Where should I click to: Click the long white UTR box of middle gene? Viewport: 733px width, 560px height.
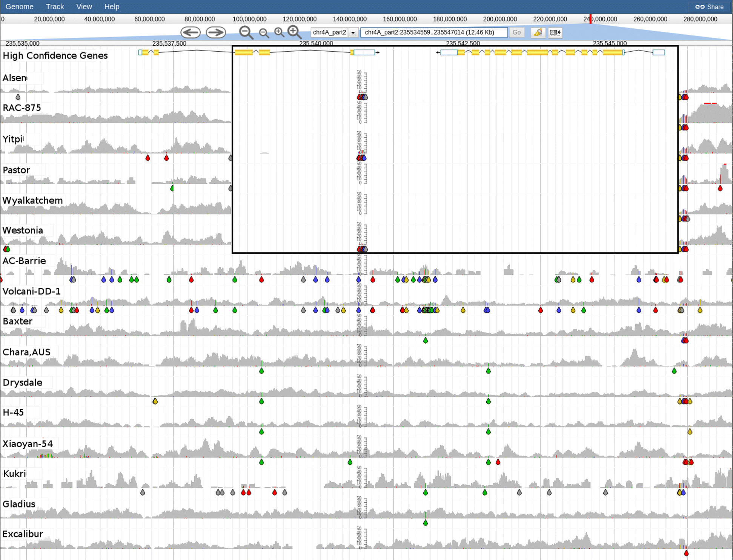pos(364,52)
